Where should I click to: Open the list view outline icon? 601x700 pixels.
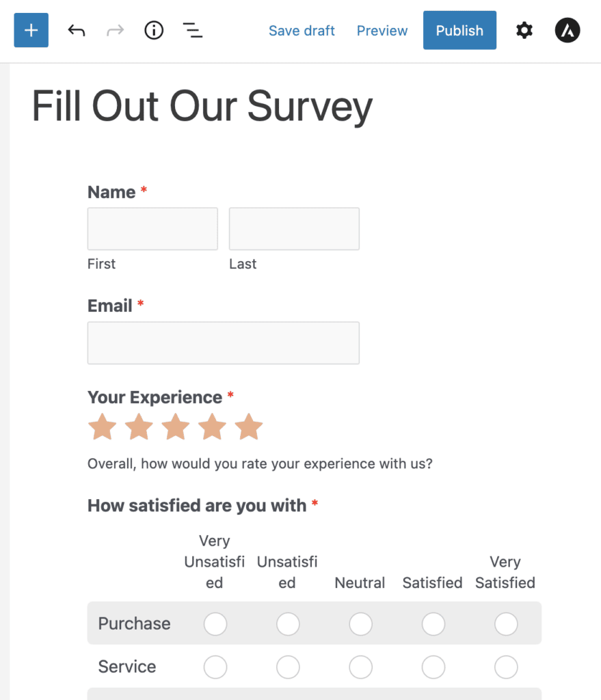193,31
